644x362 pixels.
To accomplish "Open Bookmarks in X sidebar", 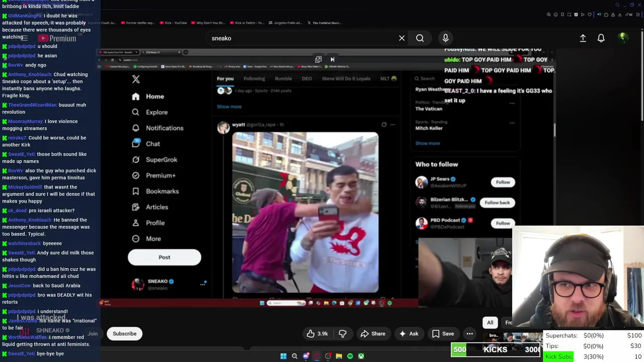I will [155, 191].
